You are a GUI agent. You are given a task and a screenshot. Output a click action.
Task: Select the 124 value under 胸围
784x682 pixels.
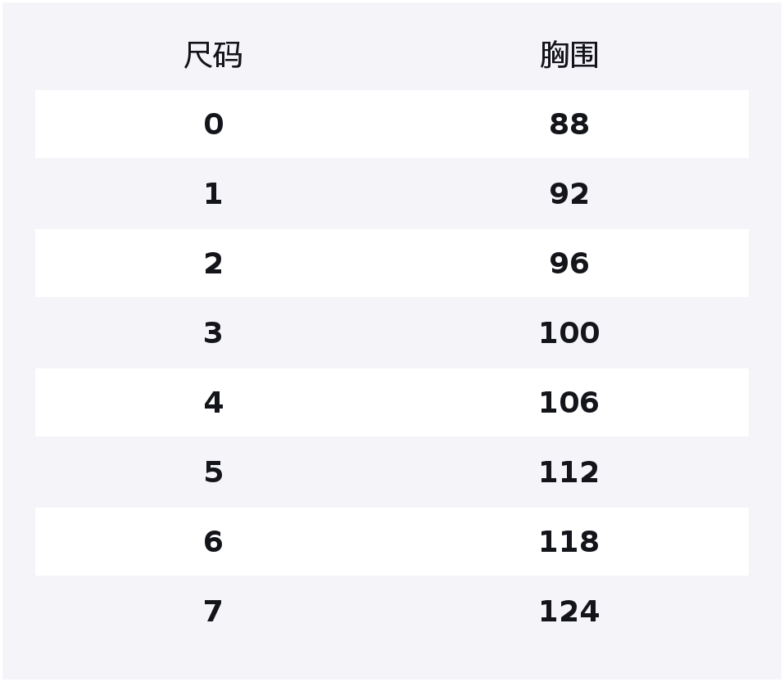click(569, 612)
